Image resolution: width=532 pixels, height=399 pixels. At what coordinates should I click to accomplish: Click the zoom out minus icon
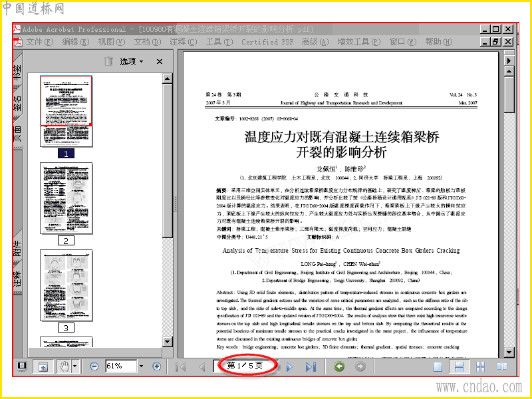tap(94, 366)
